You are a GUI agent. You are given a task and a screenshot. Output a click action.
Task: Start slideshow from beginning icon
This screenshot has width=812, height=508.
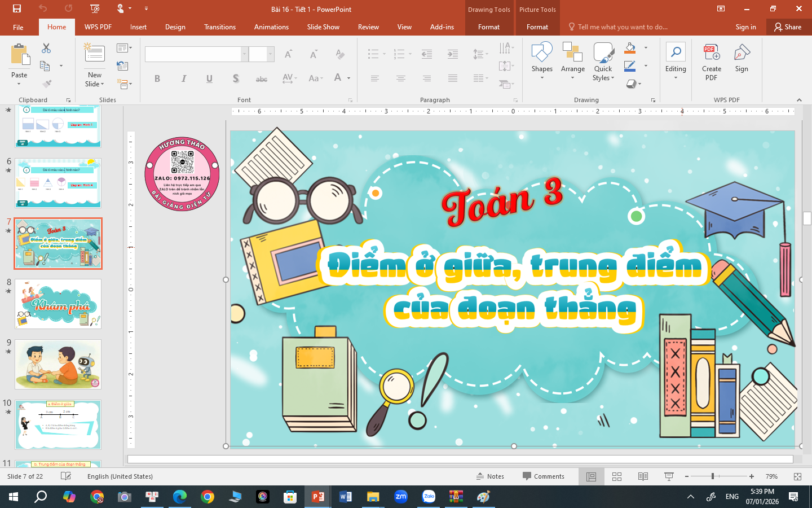[x=95, y=8]
